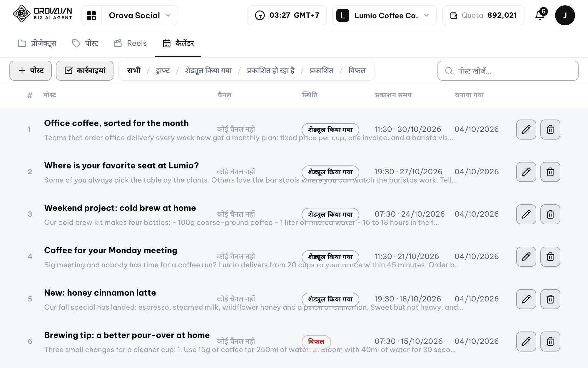Delete the 'Brewing tip' pour-over post
The image size is (588, 368).
[x=550, y=342]
